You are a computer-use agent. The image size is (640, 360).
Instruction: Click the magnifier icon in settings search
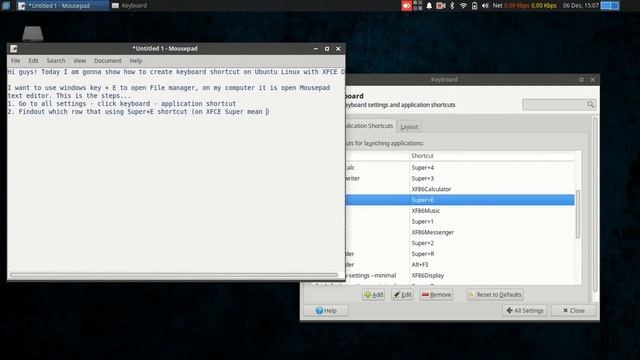[591, 105]
